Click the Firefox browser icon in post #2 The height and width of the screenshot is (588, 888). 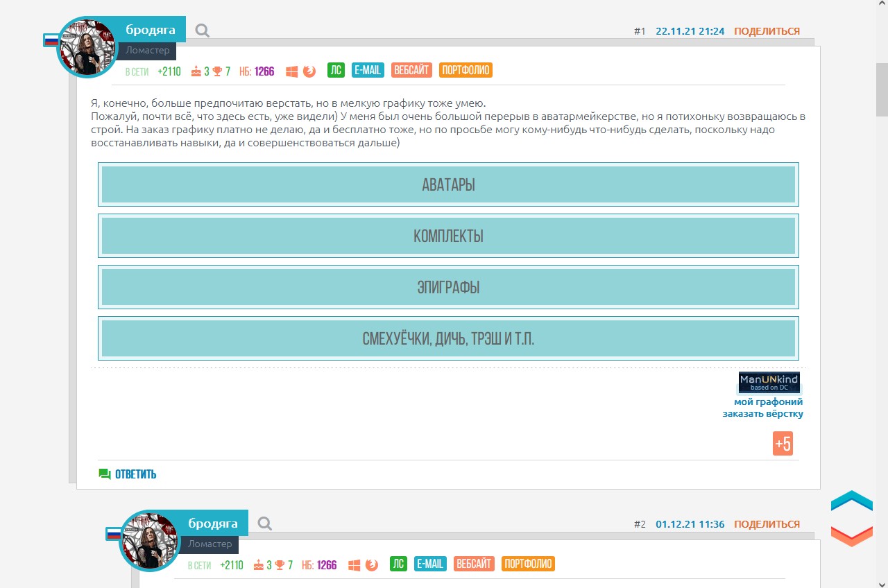(372, 564)
